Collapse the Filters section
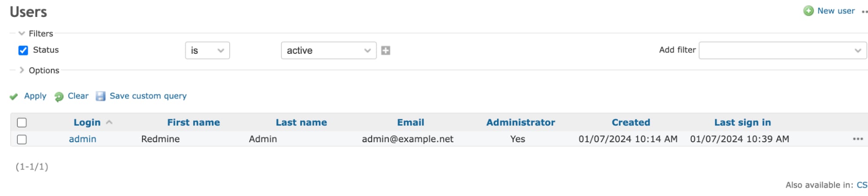Image resolution: width=868 pixels, height=196 pixels. pyautogui.click(x=22, y=33)
